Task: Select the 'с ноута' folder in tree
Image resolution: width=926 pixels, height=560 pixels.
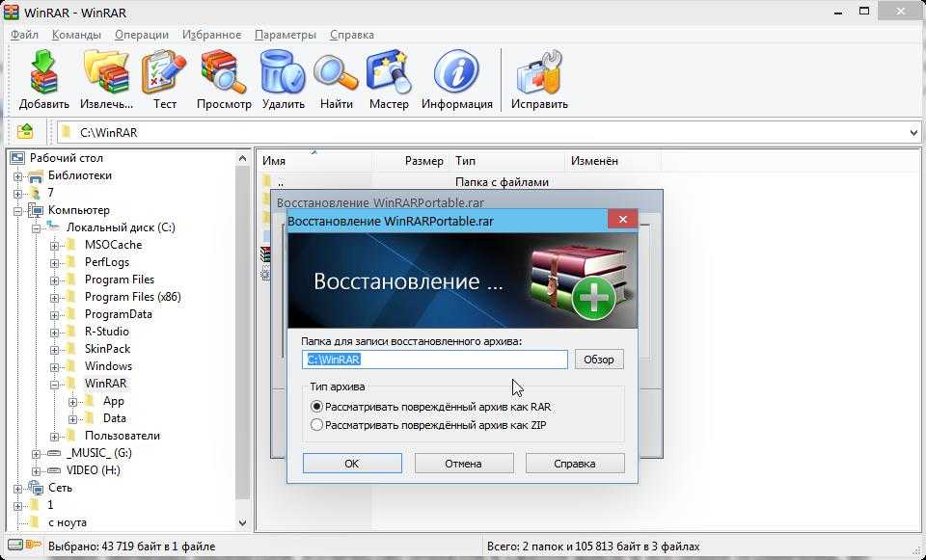Action: point(68,522)
